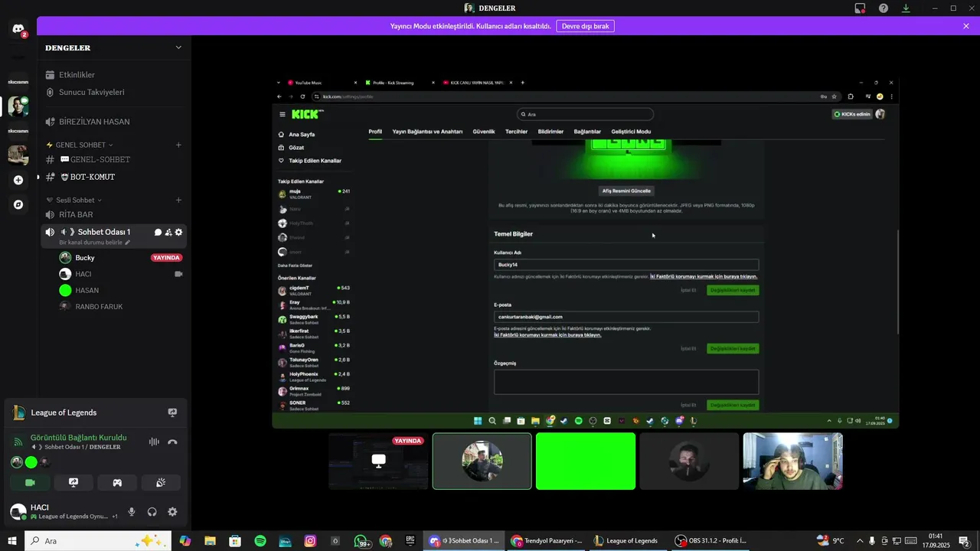This screenshot has width=980, height=551.
Task: Open Instagram from the Windows taskbar
Action: [310, 541]
